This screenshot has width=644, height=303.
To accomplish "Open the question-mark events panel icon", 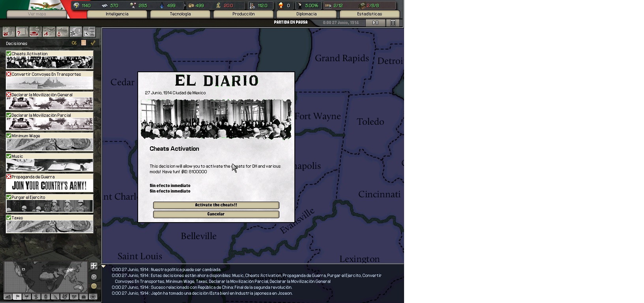I will (22, 32).
